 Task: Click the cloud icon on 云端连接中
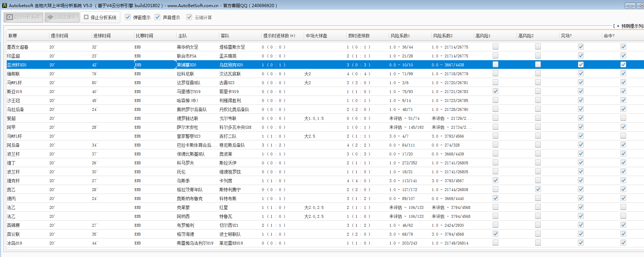tap(50, 17)
